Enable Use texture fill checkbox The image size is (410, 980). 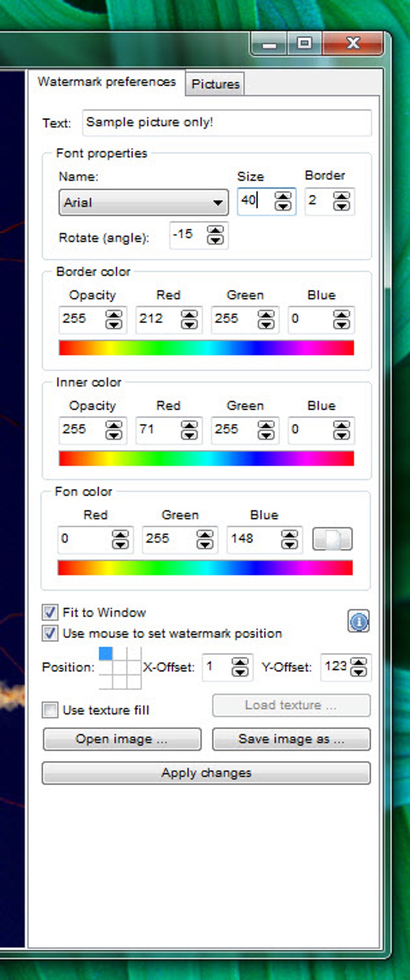50,710
